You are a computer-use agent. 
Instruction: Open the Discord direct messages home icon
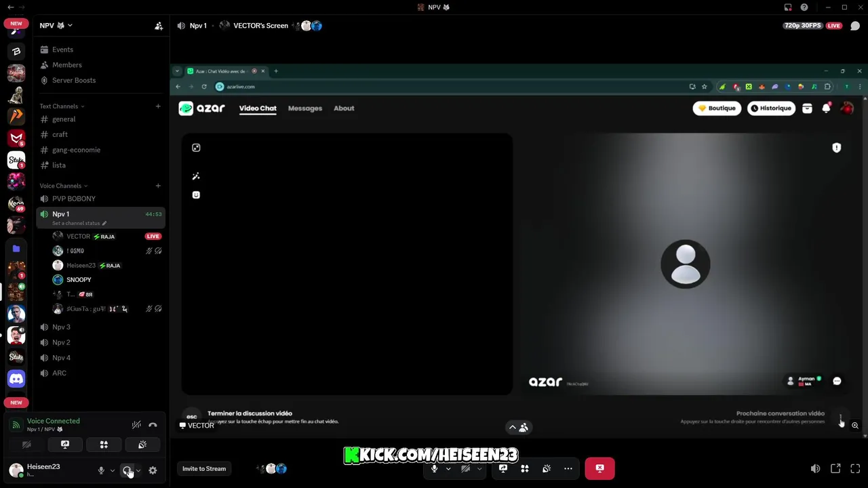16,379
